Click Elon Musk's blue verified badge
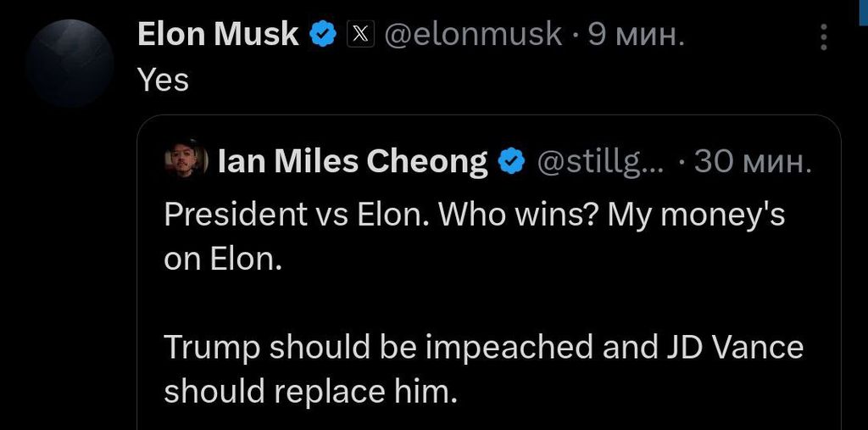 point(323,36)
